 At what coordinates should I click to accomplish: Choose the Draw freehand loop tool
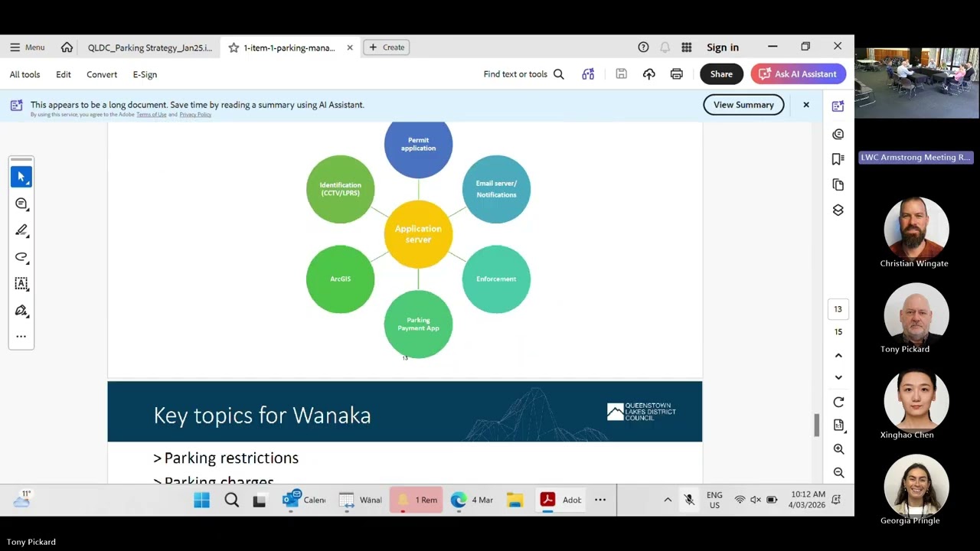click(x=21, y=257)
